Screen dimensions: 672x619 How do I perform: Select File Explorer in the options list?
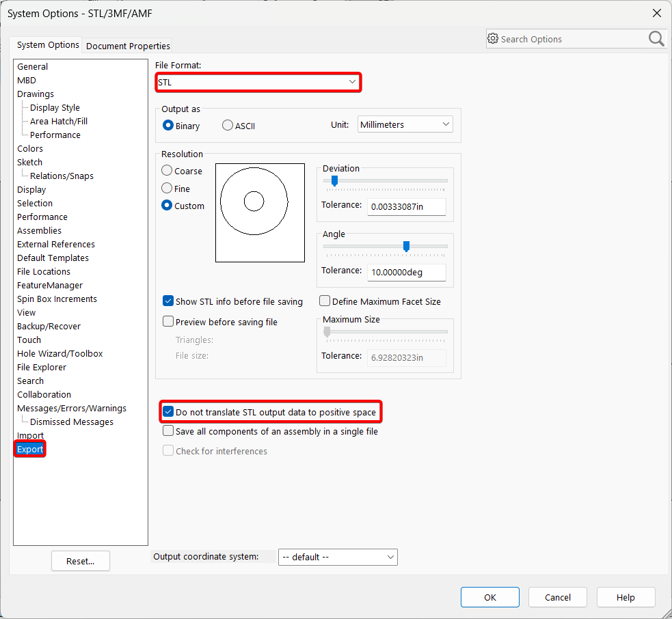[x=42, y=368]
